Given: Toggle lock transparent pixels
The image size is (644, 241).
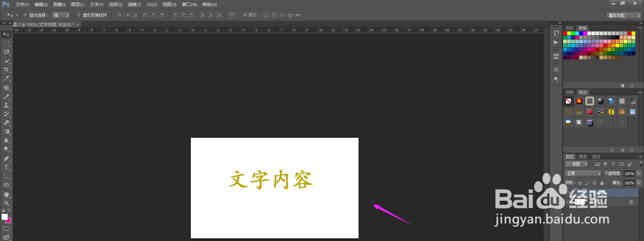Looking at the screenshot, I should click(x=580, y=183).
